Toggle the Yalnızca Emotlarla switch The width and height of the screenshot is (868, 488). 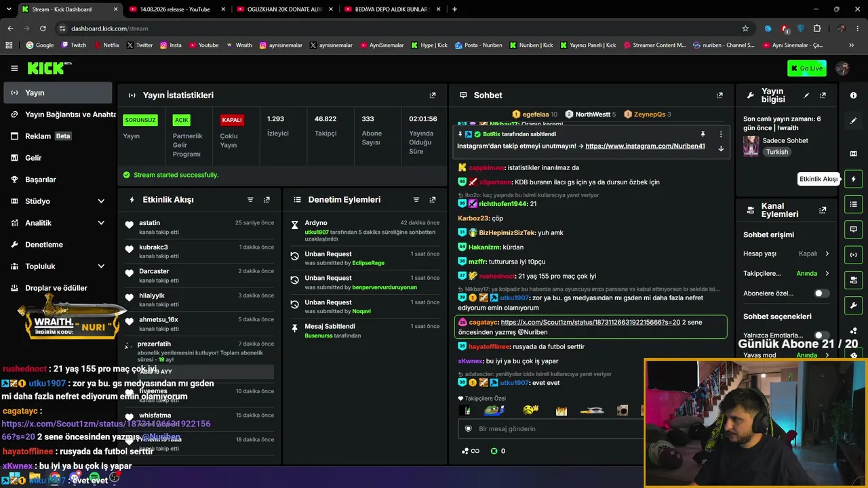point(821,335)
